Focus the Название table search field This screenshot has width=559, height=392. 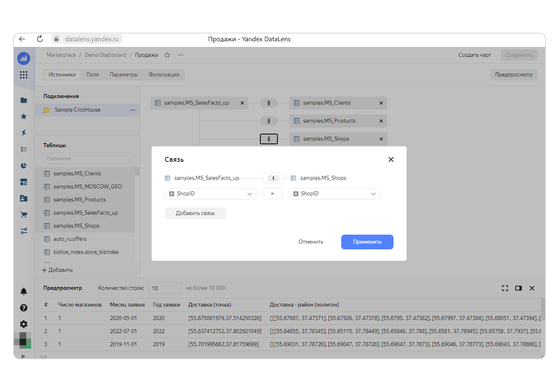click(87, 159)
